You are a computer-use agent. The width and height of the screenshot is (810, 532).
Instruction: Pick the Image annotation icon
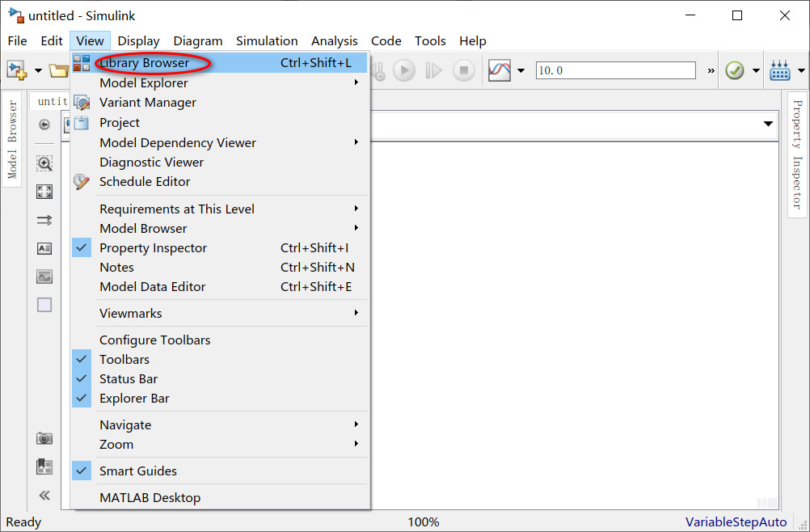click(44, 277)
